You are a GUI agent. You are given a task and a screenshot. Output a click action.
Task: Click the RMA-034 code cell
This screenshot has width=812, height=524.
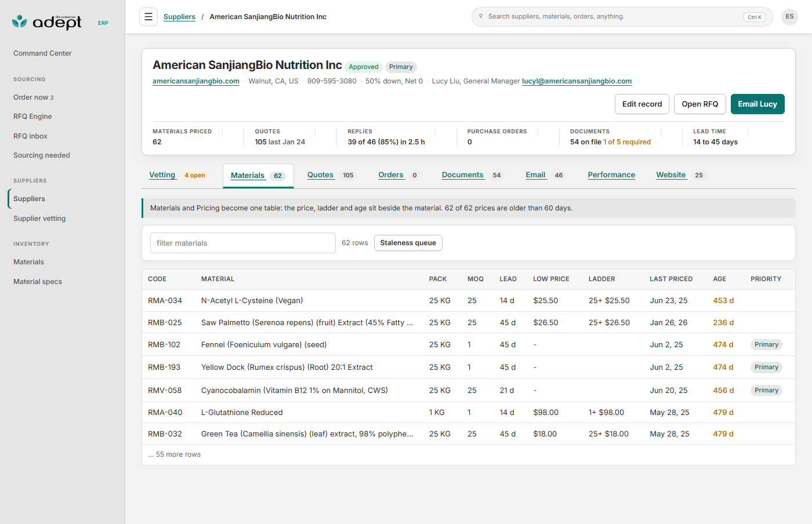coord(165,301)
